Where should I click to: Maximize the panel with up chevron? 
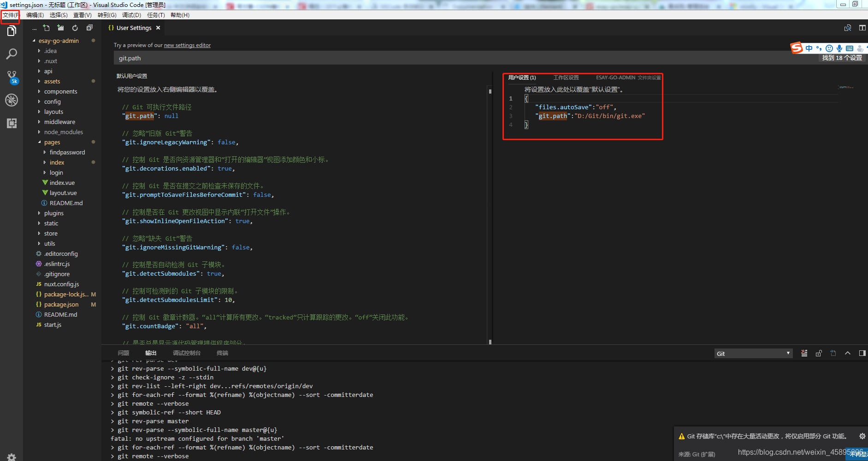tap(848, 353)
